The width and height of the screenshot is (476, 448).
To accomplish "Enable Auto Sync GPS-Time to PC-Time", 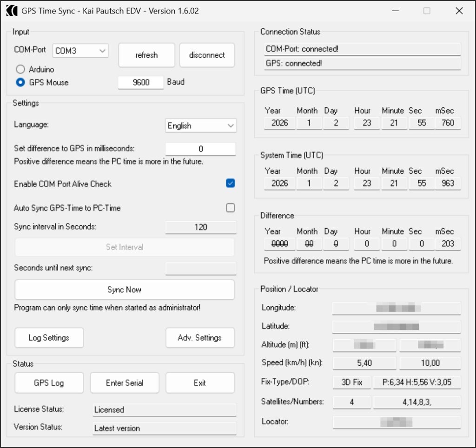I will tap(230, 208).
